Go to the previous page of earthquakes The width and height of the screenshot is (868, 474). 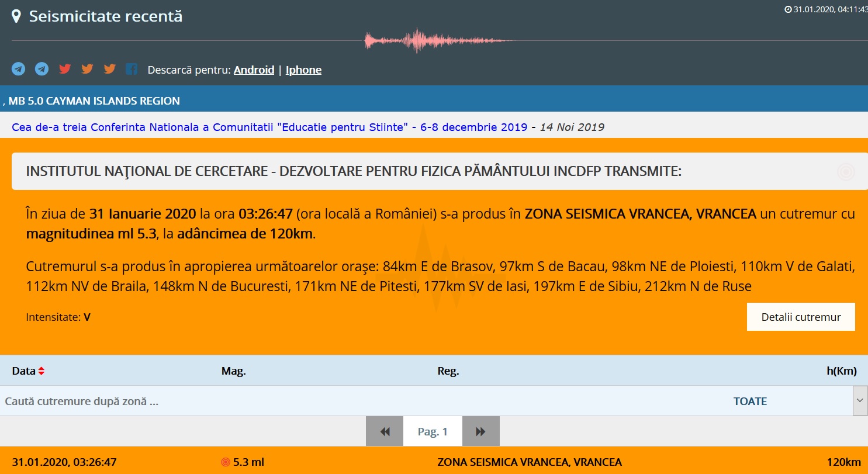coord(385,431)
